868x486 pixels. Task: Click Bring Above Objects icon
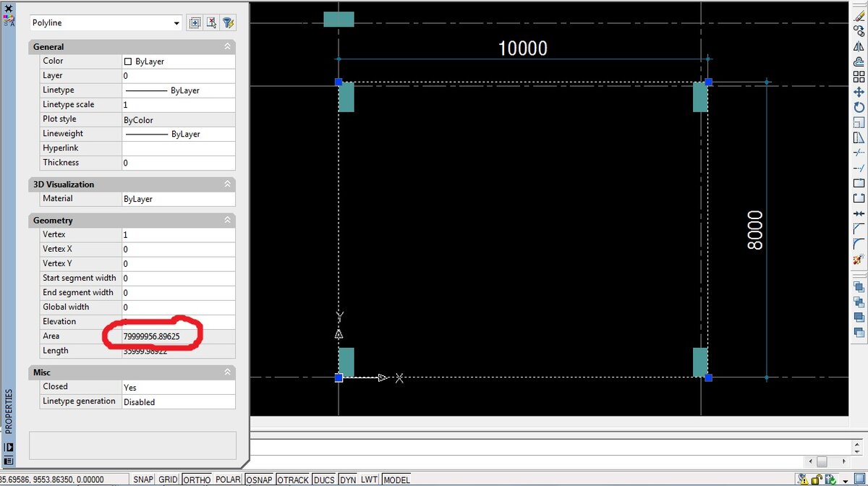tap(859, 317)
